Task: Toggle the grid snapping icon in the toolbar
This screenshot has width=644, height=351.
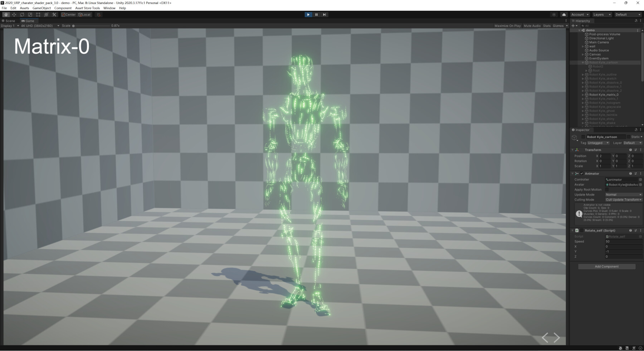Action: tap(98, 15)
